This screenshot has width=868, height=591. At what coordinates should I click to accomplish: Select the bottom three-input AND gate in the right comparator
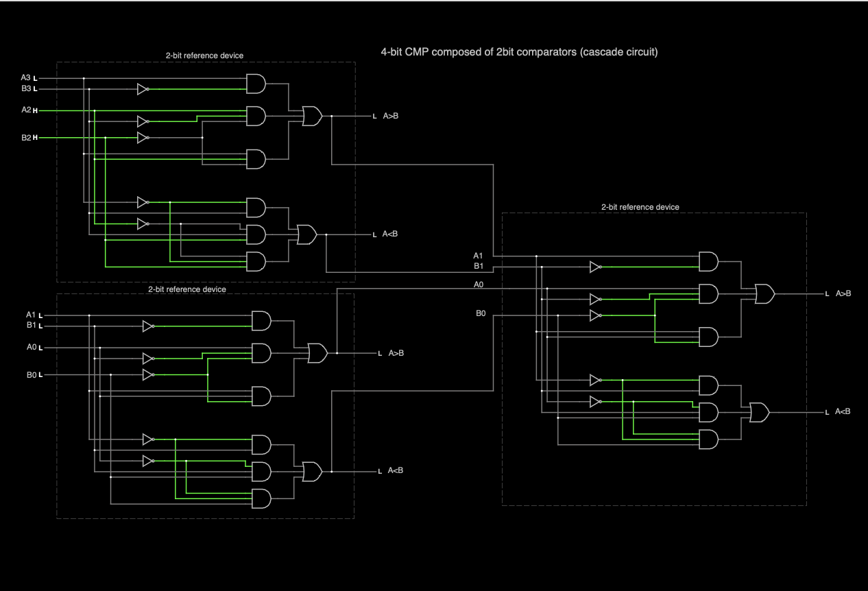tap(708, 440)
